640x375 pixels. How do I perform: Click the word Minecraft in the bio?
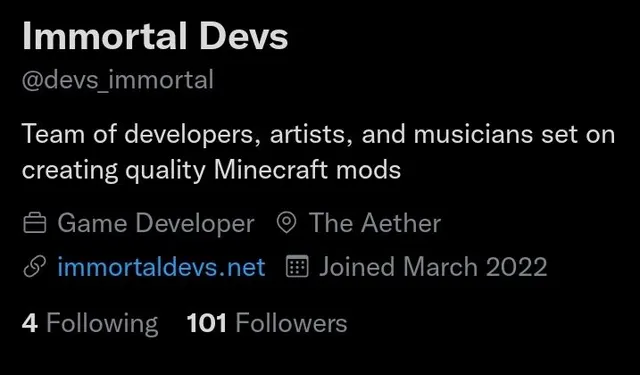coord(271,170)
